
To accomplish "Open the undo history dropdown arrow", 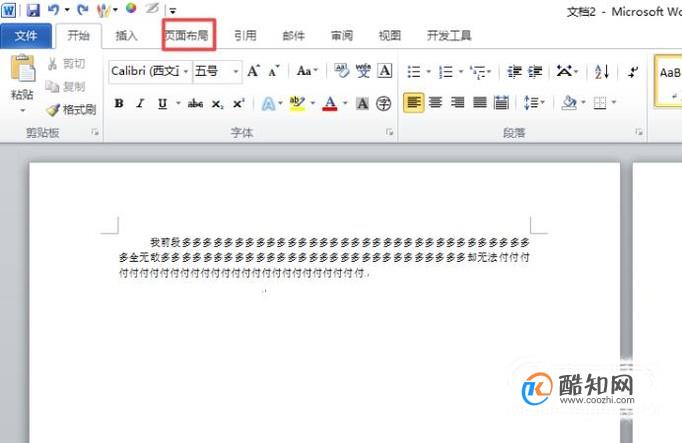I will point(67,10).
